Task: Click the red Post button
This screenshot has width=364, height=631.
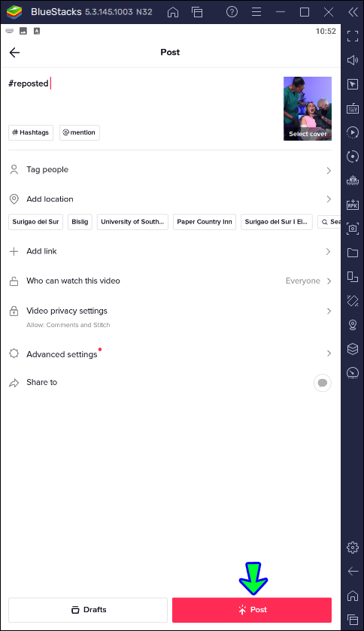Action: click(252, 610)
